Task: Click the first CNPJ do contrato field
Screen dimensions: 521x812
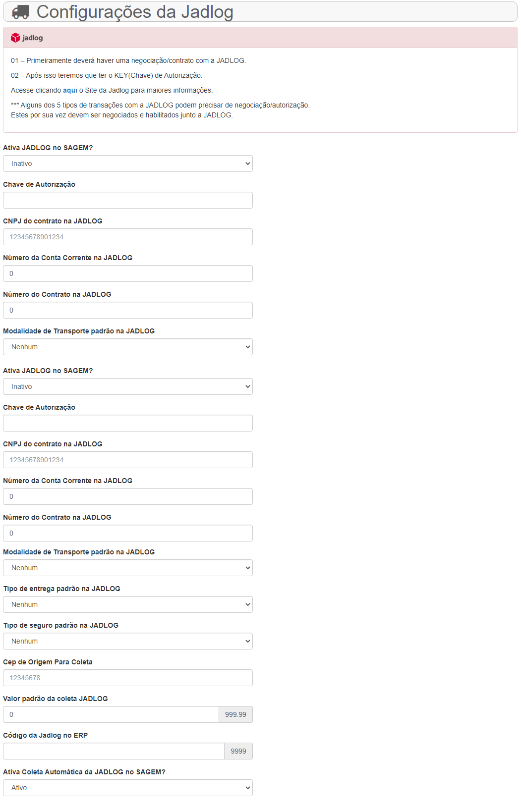Action: 128,237
